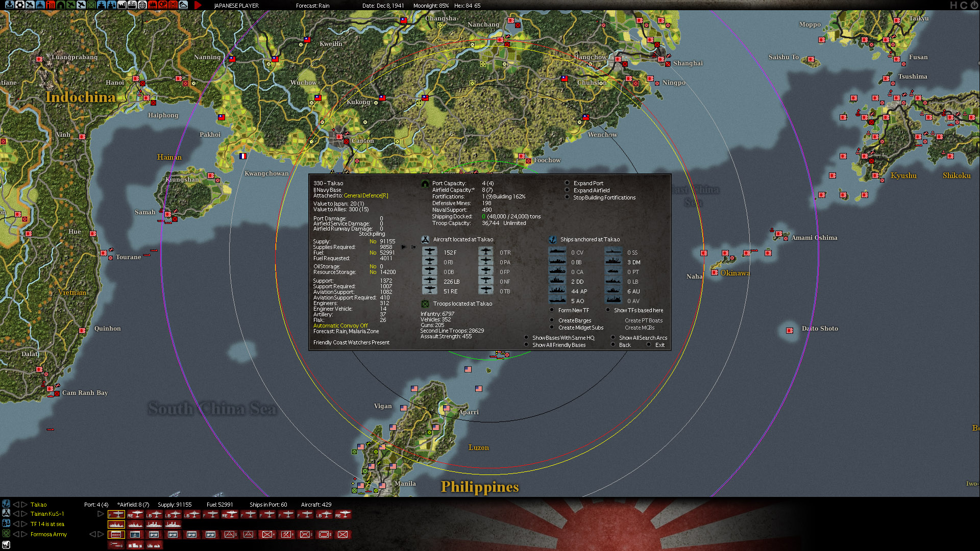This screenshot has height=551, width=980.
Task: Open the red OP operations report icon
Action: click(162, 5)
